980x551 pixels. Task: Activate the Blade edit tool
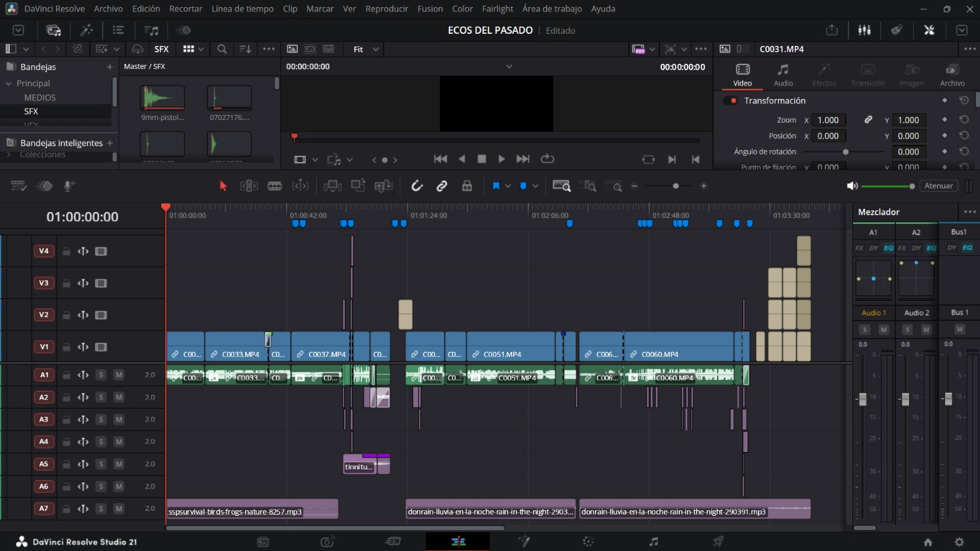coord(275,186)
